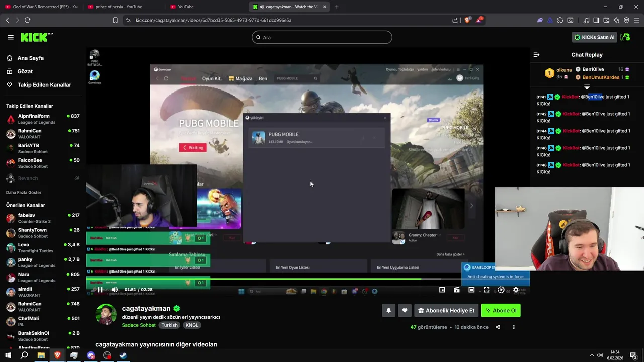Open the FalconBee followed channel

click(x=43, y=163)
